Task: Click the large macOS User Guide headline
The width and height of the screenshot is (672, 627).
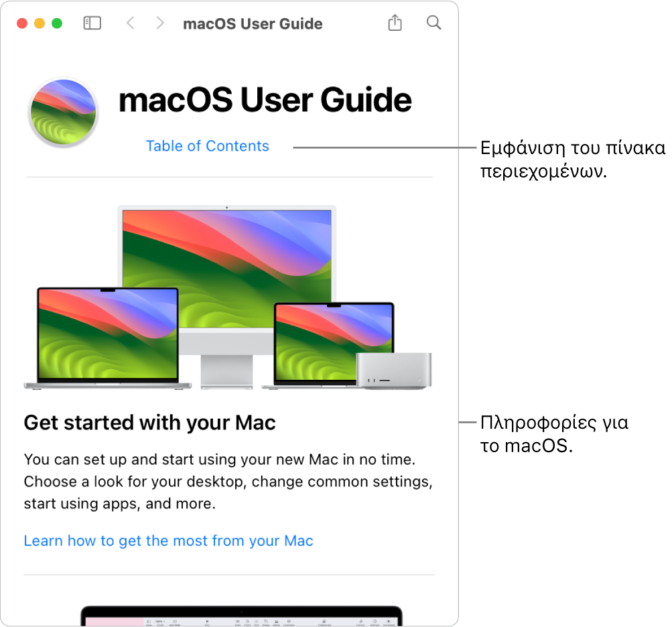Action: pos(265,100)
